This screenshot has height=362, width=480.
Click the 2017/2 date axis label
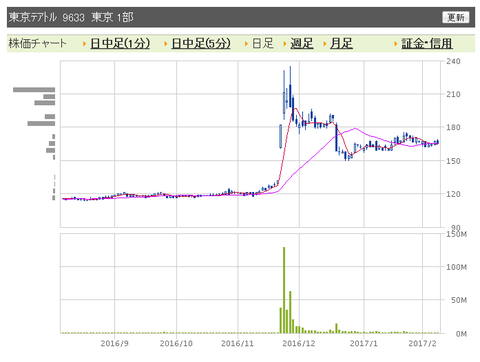(x=422, y=343)
